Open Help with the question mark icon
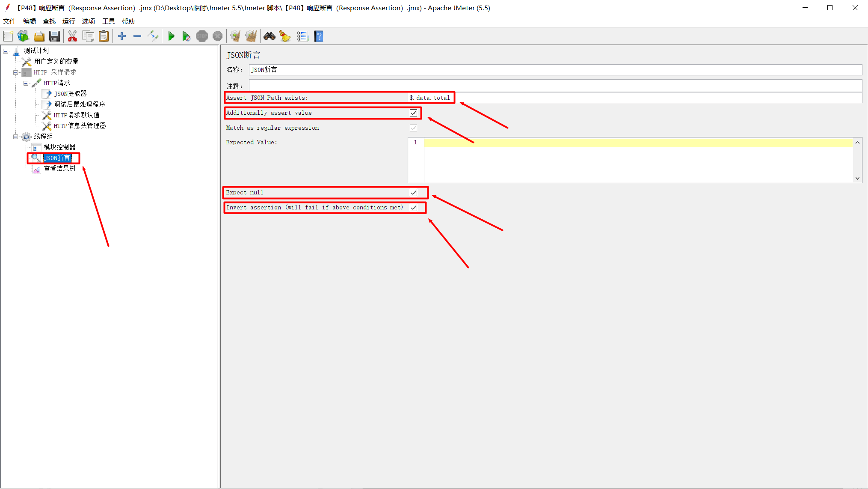This screenshot has height=489, width=868. [x=319, y=36]
